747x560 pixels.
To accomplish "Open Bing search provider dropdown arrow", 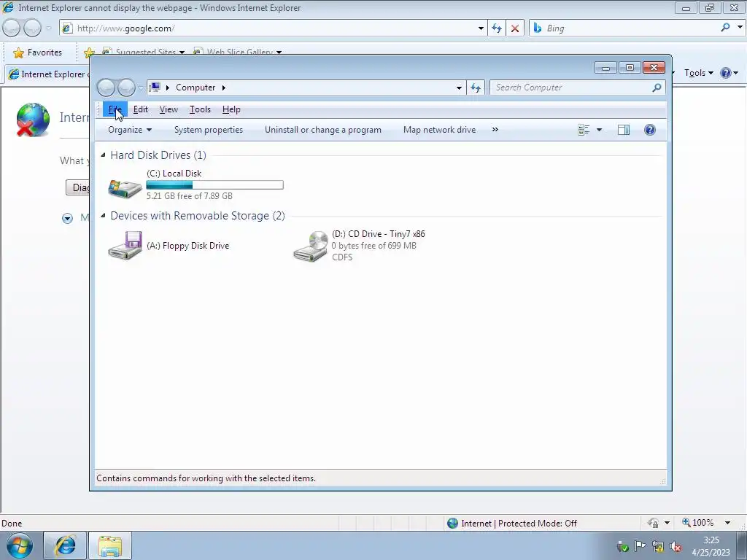I will click(740, 28).
